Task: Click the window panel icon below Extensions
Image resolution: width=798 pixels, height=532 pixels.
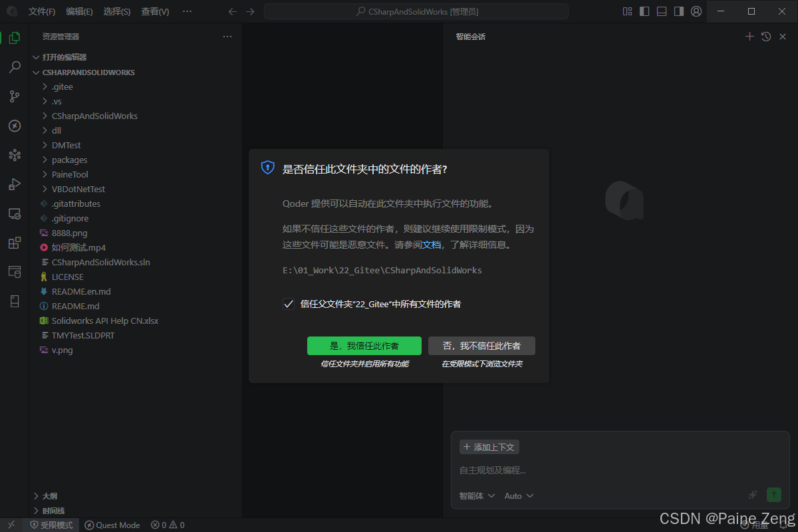Action: (14, 272)
